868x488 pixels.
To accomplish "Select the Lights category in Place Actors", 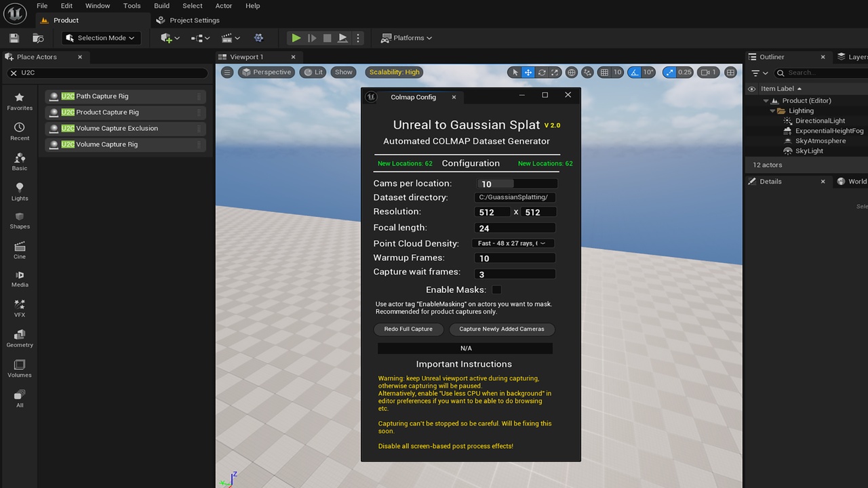I will point(20,192).
